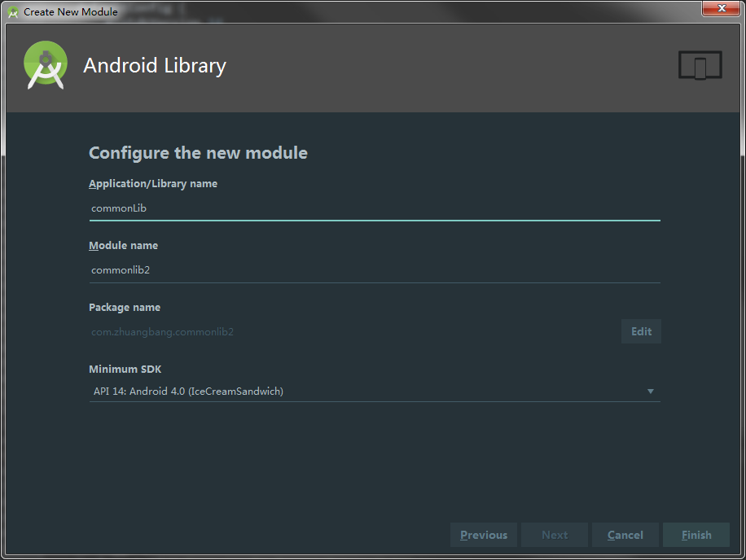Open the Minimum SDK dropdown
746x560 pixels.
coord(375,392)
